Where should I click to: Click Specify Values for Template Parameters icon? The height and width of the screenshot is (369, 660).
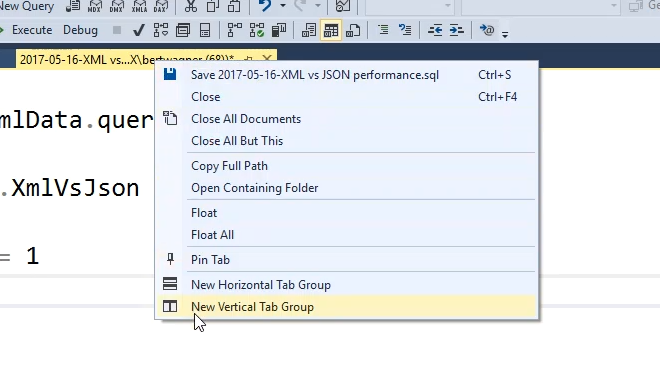pos(487,30)
